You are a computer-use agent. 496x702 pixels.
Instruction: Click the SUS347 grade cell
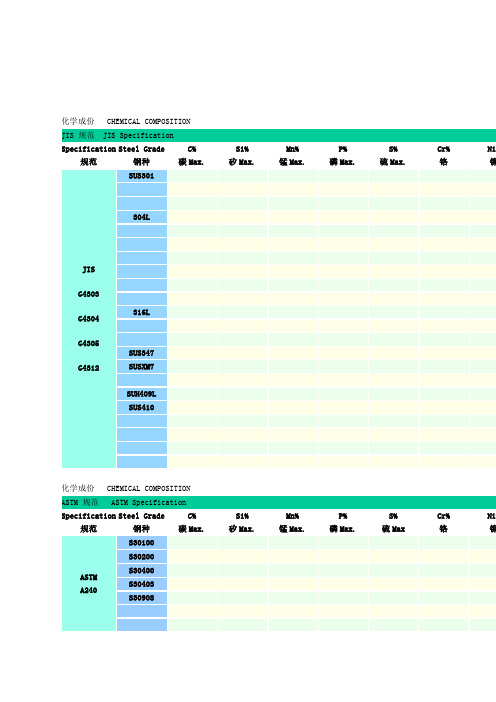point(142,353)
